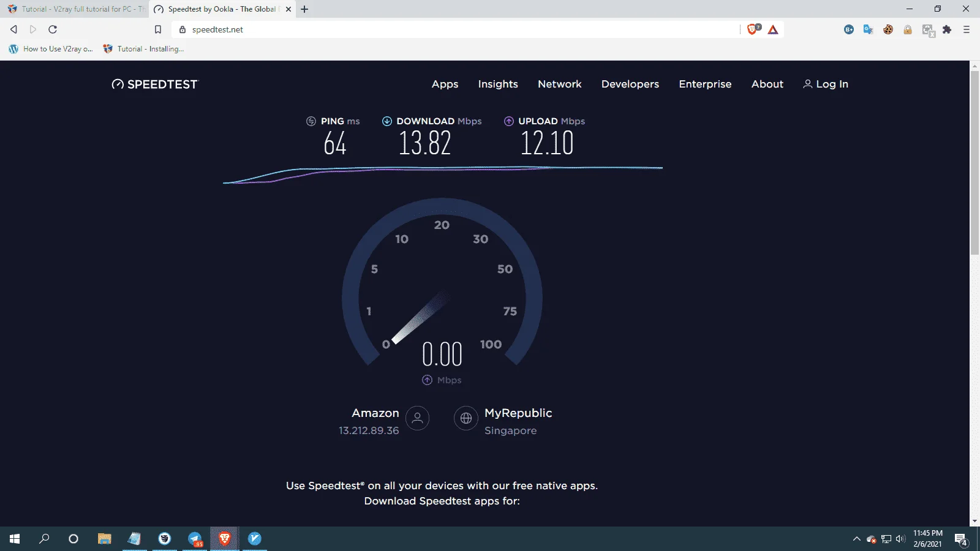Viewport: 980px width, 551px height.
Task: Click the Amazon provider name
Action: pos(375,413)
